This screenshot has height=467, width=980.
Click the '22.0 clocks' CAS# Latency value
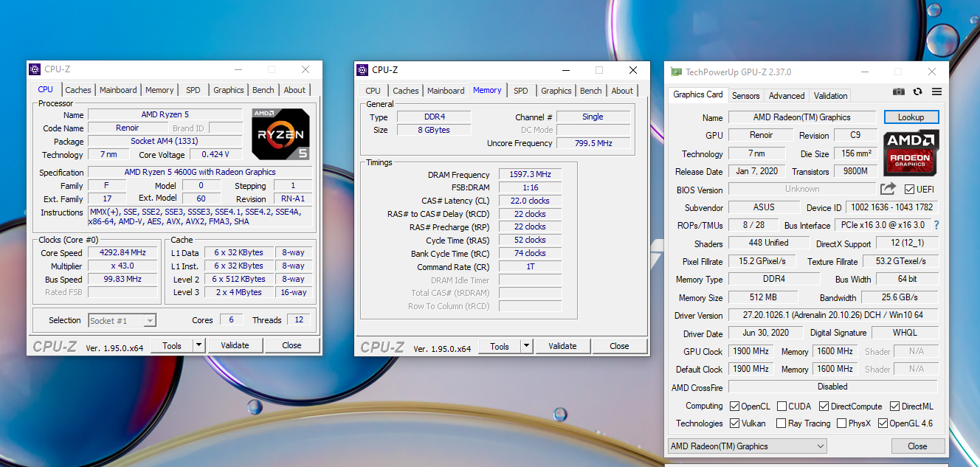pos(531,201)
